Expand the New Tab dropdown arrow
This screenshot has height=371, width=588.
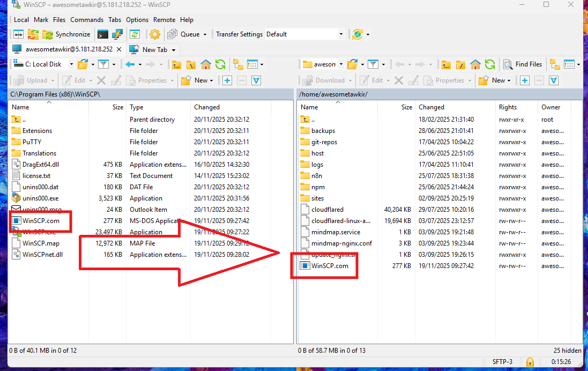coord(174,50)
